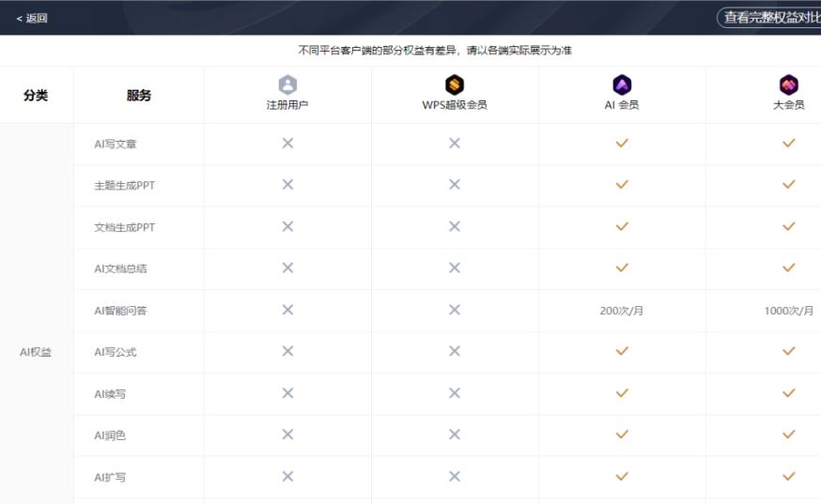
Task: Select the 服务 column header
Action: pos(139,95)
